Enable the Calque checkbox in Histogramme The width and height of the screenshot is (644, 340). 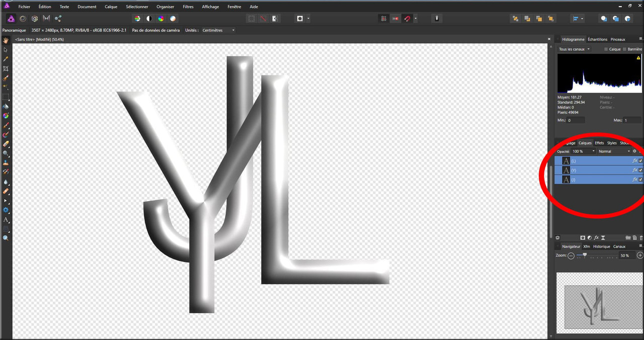[606, 49]
